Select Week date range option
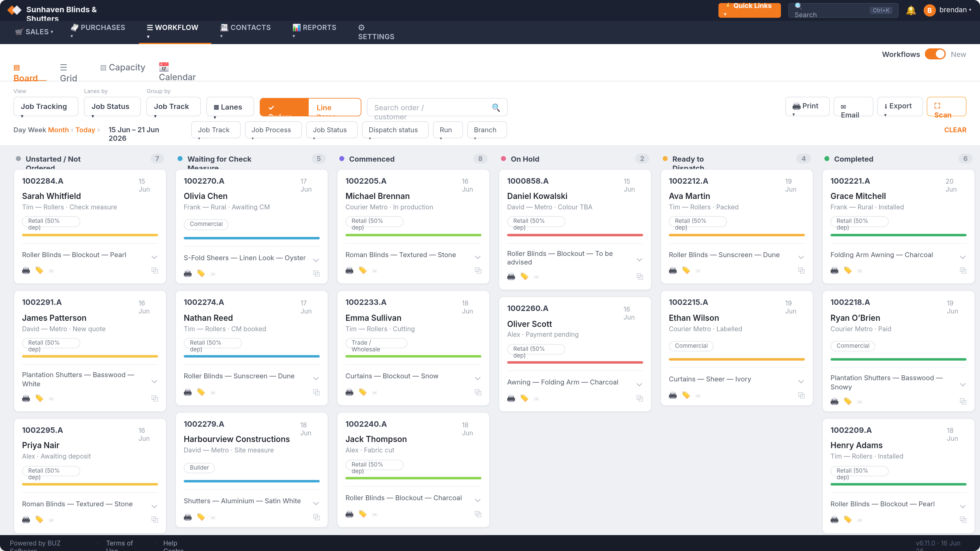Image resolution: width=980 pixels, height=551 pixels. [37, 130]
